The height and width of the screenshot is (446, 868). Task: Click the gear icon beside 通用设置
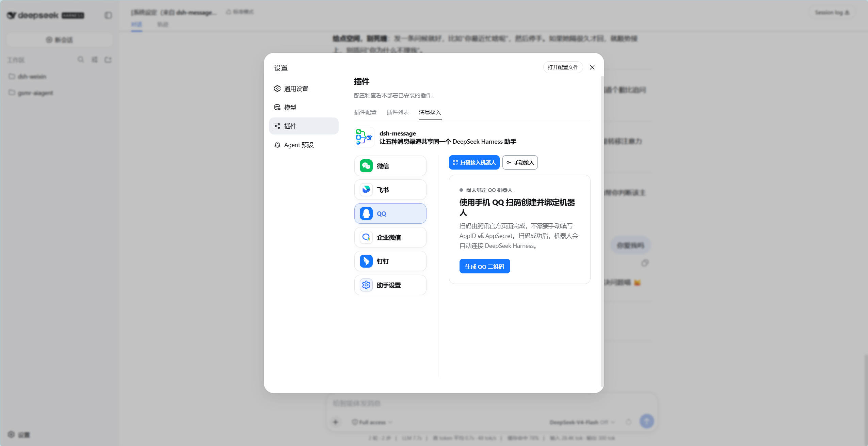(277, 89)
